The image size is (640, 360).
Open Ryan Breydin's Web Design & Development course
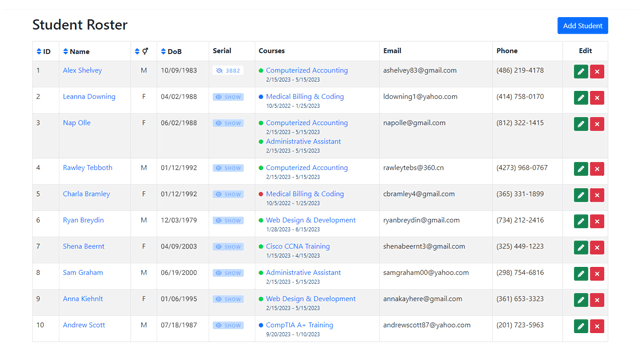pyautogui.click(x=311, y=220)
